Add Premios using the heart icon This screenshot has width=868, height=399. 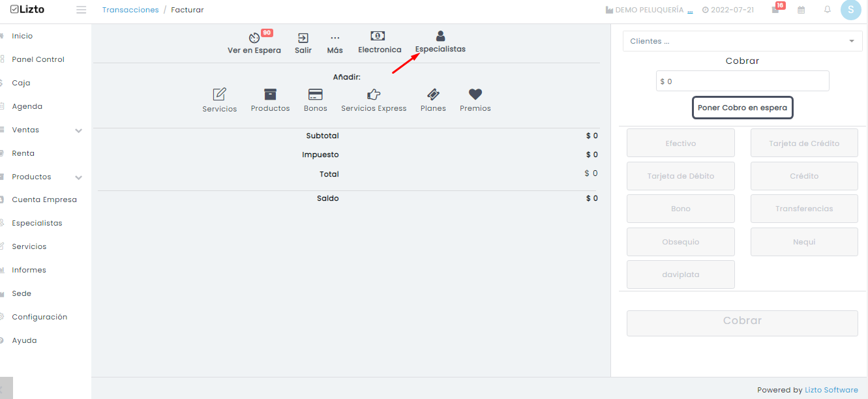(475, 95)
